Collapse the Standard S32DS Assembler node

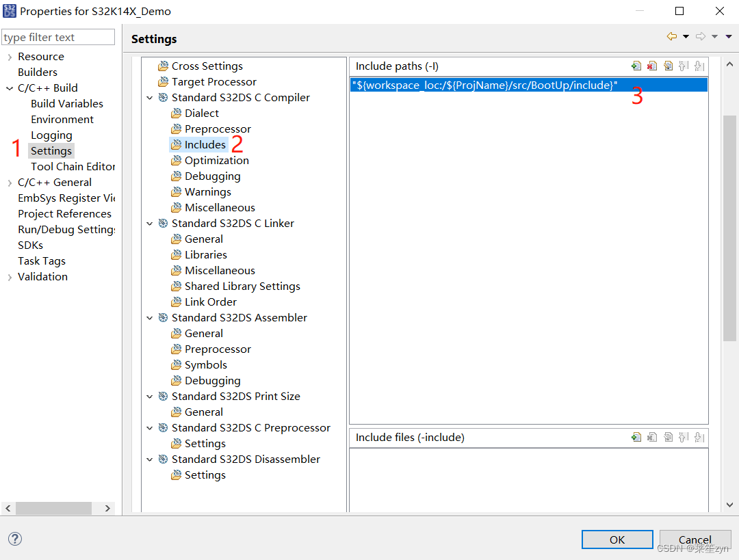pyautogui.click(x=150, y=319)
